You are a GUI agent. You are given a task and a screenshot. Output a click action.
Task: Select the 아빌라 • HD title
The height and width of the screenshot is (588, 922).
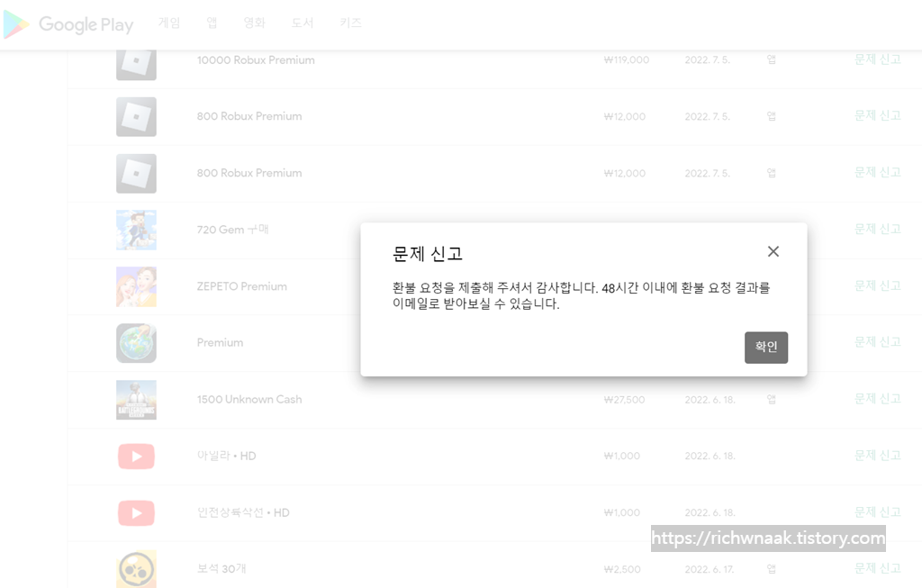pos(226,456)
